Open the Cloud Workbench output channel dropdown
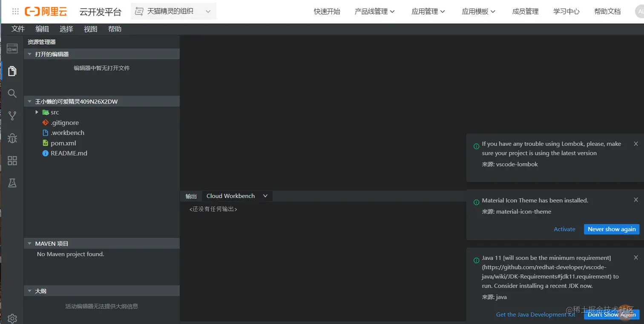This screenshot has height=324, width=644. tap(237, 196)
